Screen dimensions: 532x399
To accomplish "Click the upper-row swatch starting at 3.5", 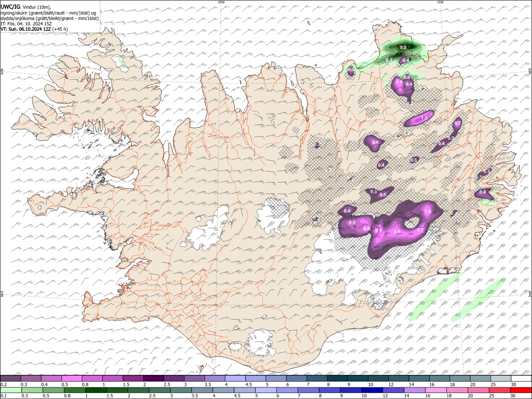I will click(x=215, y=378).
